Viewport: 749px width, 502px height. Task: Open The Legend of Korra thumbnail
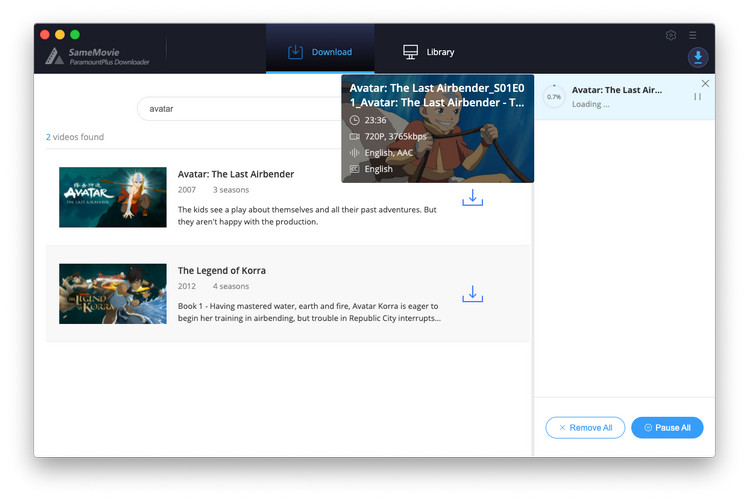[113, 294]
